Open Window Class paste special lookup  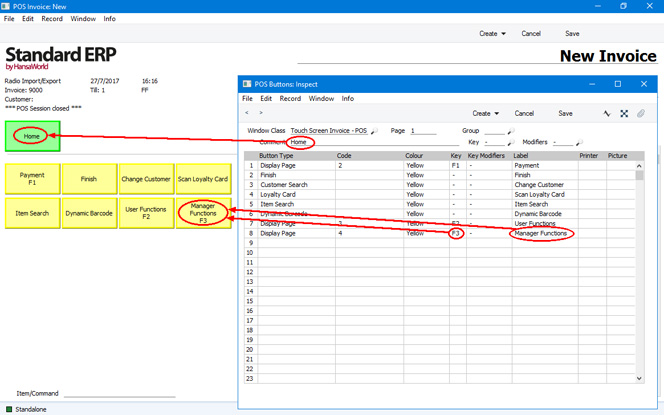click(374, 131)
